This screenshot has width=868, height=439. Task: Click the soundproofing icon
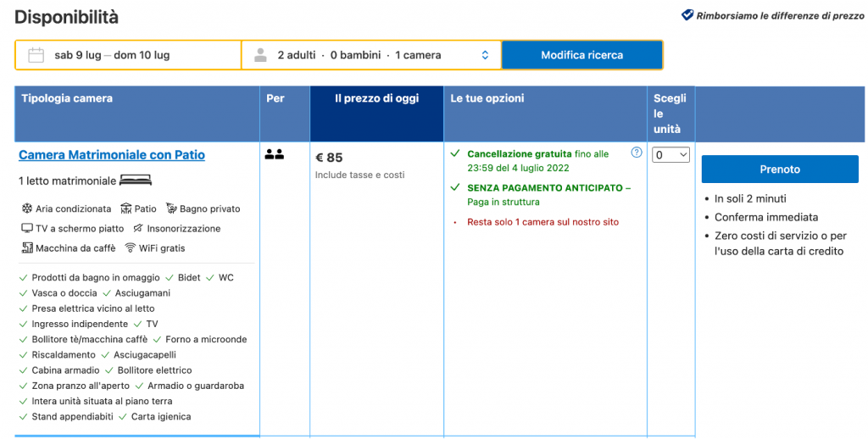coord(137,228)
